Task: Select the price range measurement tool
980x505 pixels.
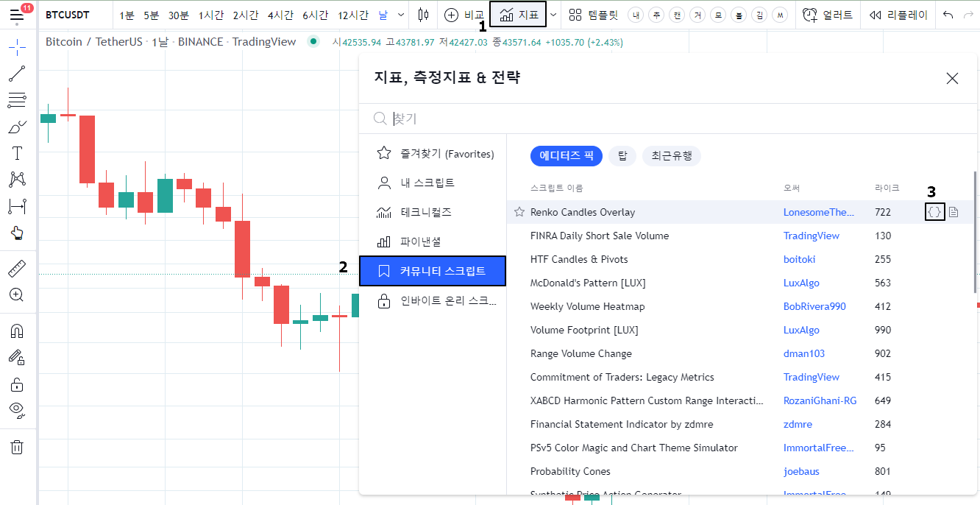Action: pos(17,206)
